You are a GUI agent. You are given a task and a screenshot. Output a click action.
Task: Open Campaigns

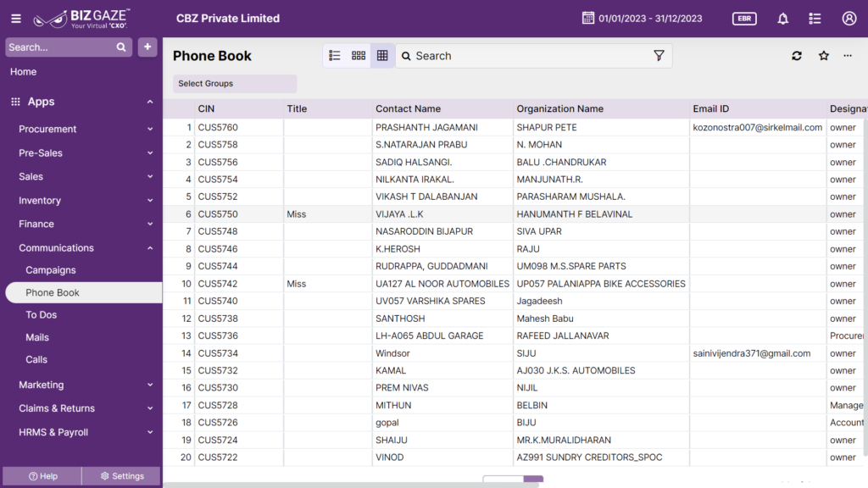click(50, 270)
